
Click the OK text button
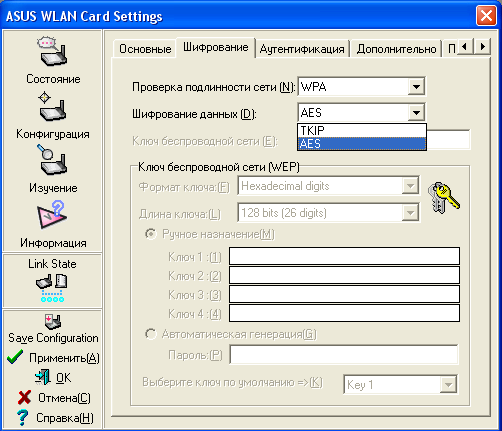pos(63,378)
